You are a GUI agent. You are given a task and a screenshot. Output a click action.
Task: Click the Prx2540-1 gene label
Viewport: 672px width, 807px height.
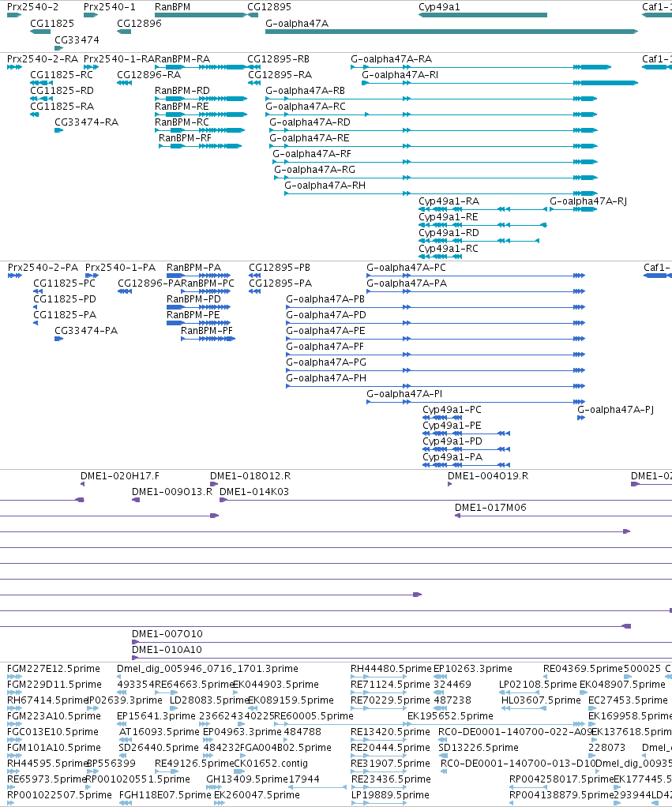[x=110, y=7]
